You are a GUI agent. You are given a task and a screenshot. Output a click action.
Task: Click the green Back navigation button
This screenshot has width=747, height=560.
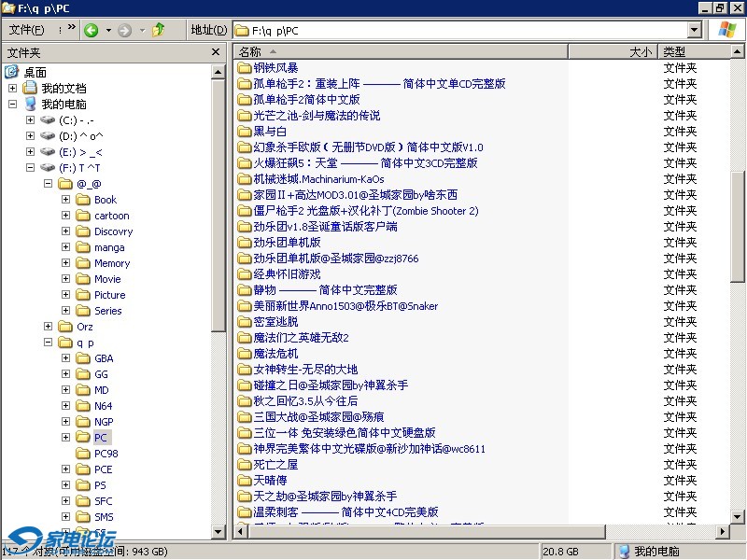click(x=91, y=31)
